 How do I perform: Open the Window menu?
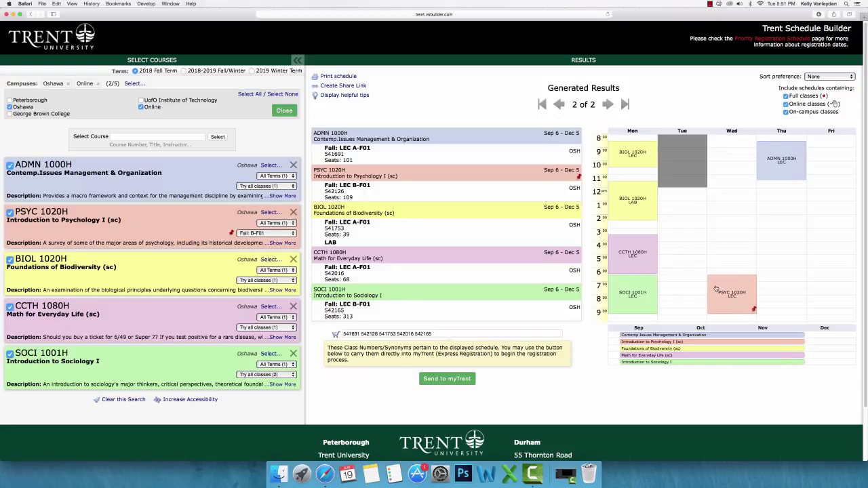click(170, 4)
